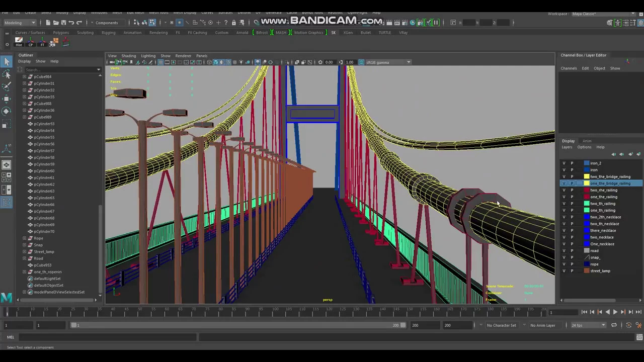Create a new scene
Screen dimensions: 644x362
tap(48, 22)
